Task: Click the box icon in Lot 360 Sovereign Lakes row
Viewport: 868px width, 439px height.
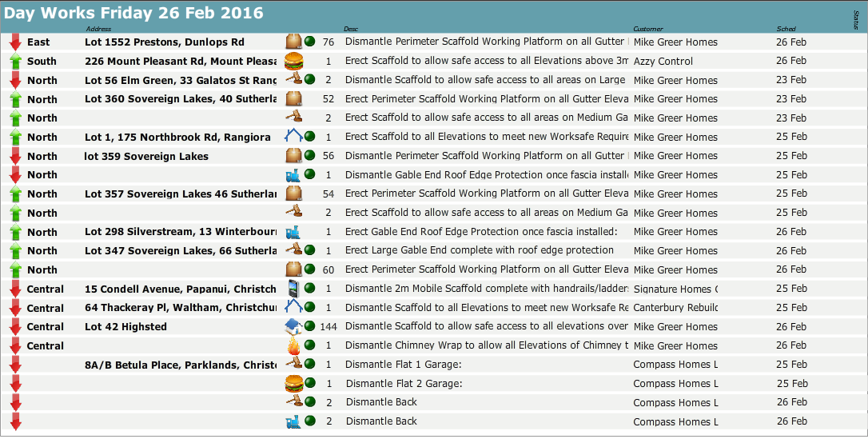Action: 293,98
